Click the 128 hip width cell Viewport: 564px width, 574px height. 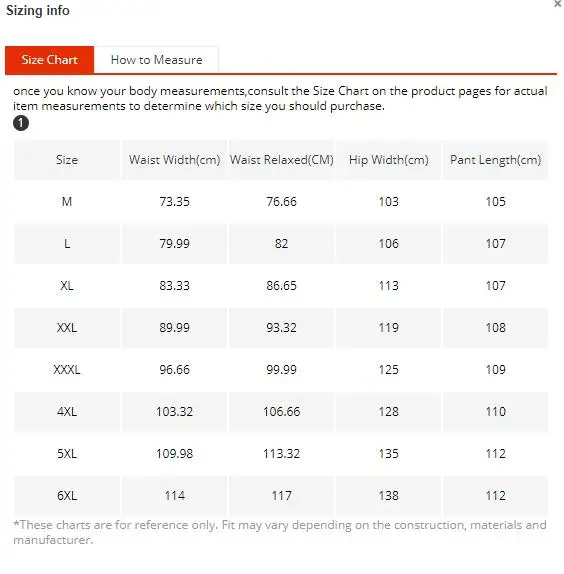[x=389, y=411]
